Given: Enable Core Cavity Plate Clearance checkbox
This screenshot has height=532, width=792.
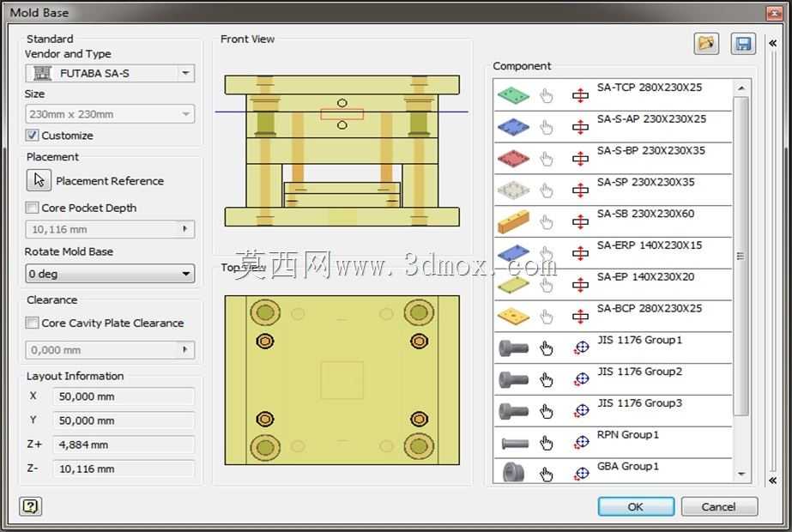Looking at the screenshot, I should pyautogui.click(x=32, y=323).
